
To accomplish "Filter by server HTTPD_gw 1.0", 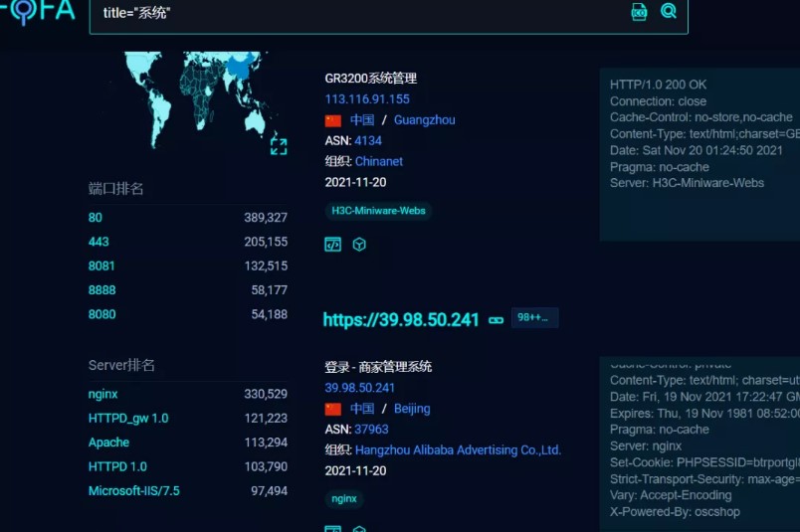I will point(128,419).
